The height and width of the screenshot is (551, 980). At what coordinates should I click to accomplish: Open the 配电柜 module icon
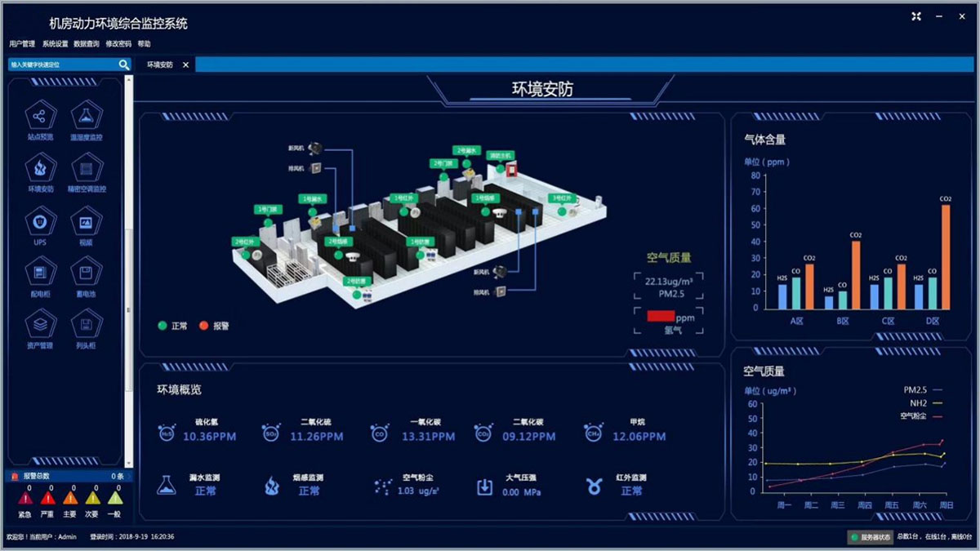[40, 273]
